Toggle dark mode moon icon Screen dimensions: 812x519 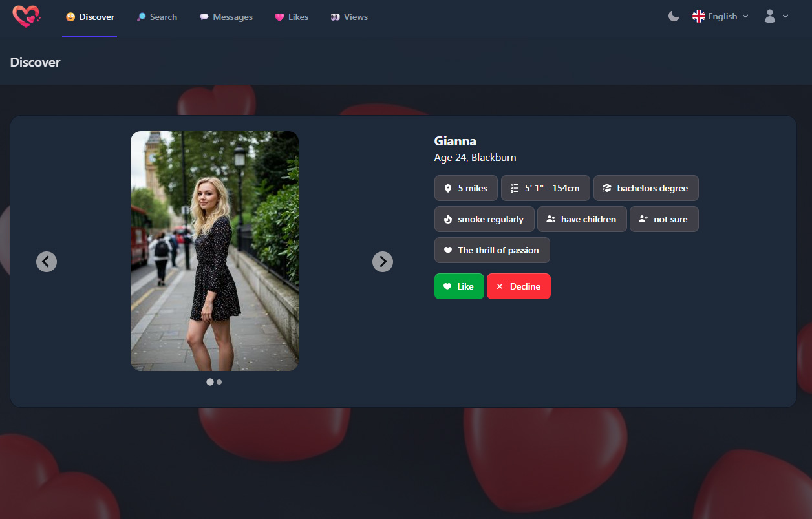674,17
